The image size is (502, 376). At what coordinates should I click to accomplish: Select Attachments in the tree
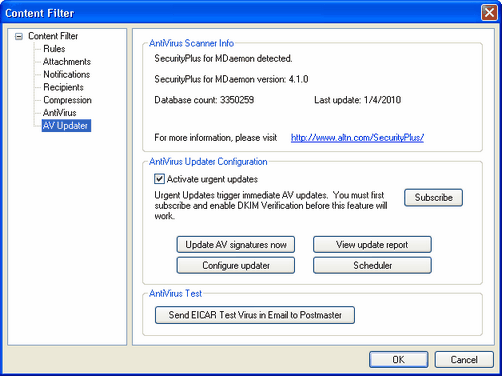point(67,62)
